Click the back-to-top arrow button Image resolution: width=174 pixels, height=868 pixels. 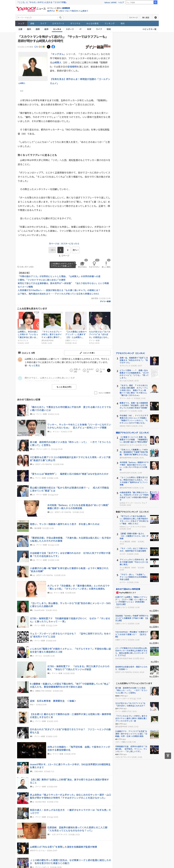pos(168,756)
